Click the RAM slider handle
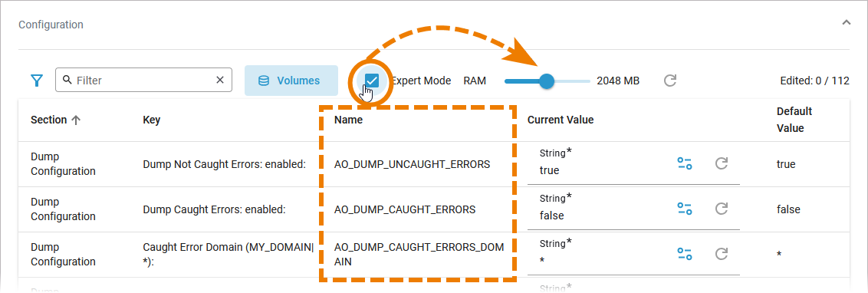Viewport: 868px width, 293px height. coord(547,81)
